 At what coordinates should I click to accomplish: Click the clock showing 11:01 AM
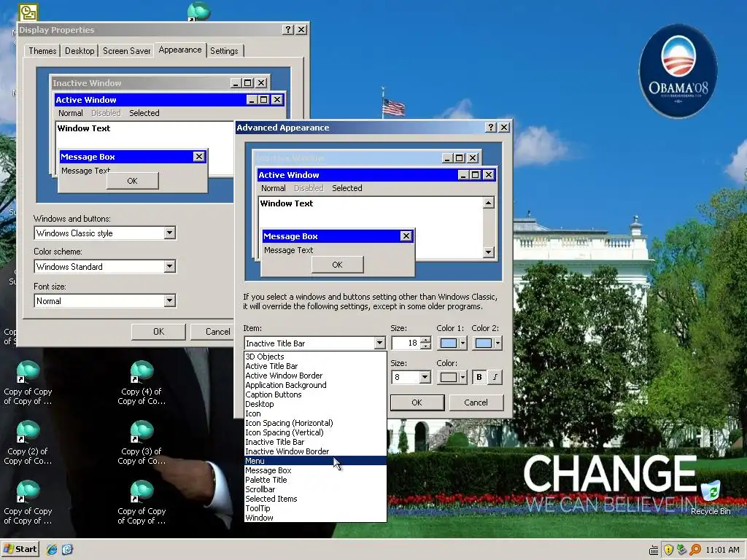pyautogui.click(x=722, y=550)
